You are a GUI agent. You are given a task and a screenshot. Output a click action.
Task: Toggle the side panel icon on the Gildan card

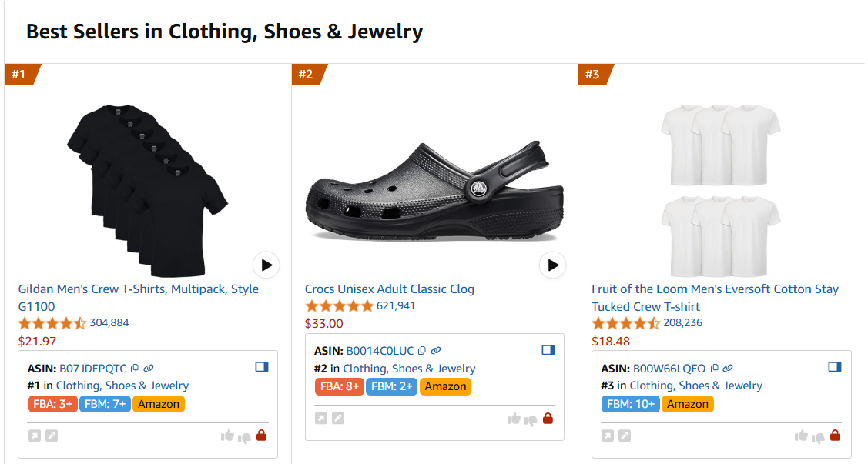[x=261, y=367]
